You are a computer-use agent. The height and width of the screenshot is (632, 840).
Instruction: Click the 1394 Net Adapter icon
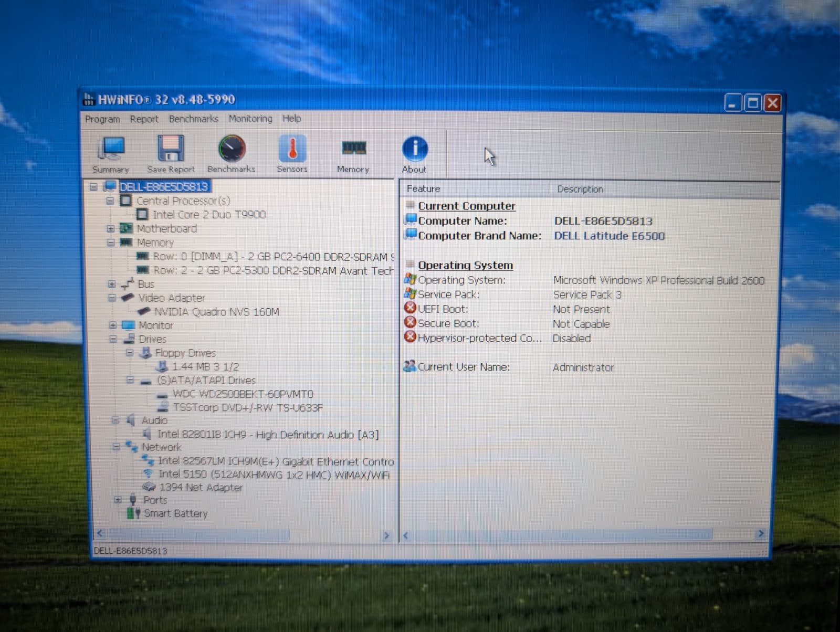149,487
